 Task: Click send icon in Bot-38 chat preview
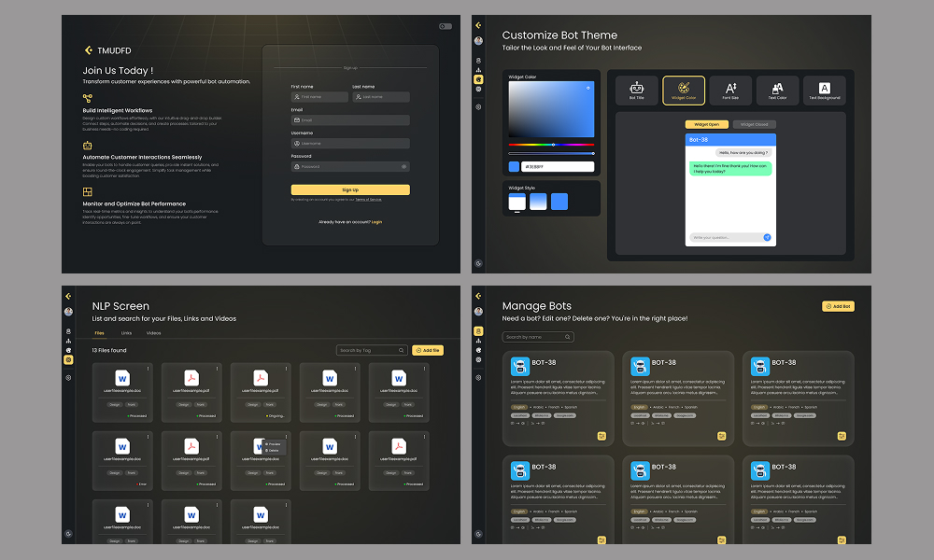tap(767, 237)
